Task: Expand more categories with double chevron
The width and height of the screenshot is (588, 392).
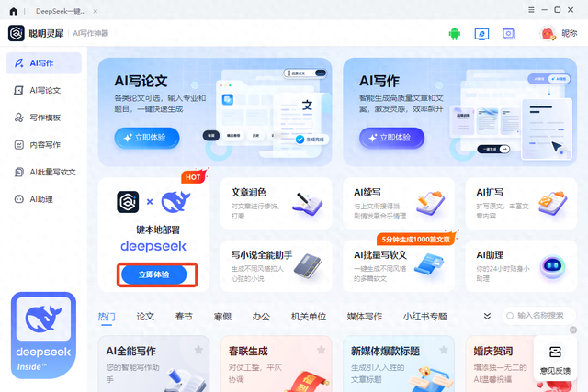Action: [487, 317]
